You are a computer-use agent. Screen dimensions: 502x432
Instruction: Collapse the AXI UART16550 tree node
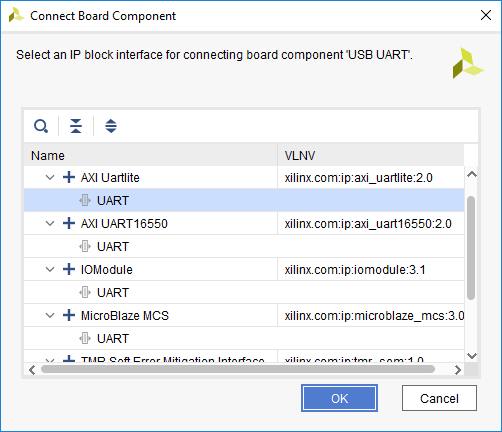tap(50, 223)
